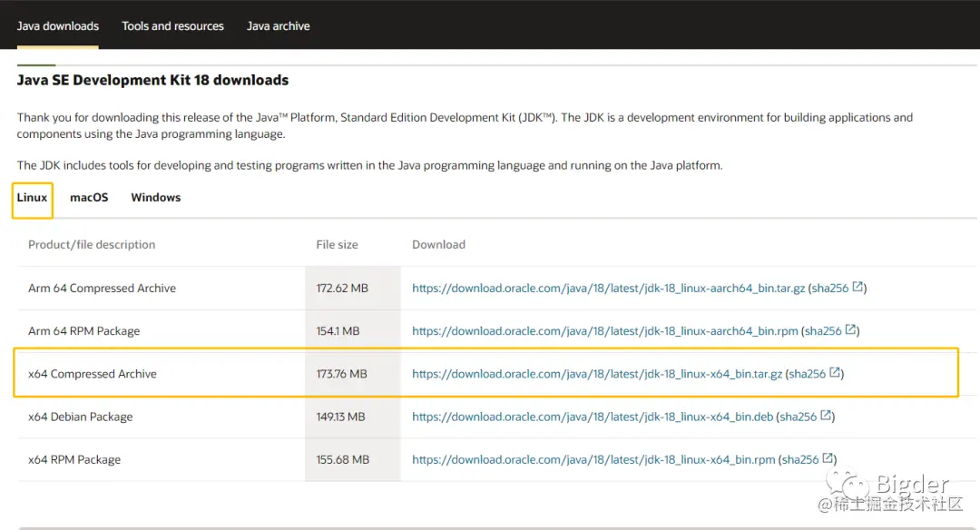Open sha256 link for x64 Debian Package
980x530 pixels.
click(x=799, y=417)
